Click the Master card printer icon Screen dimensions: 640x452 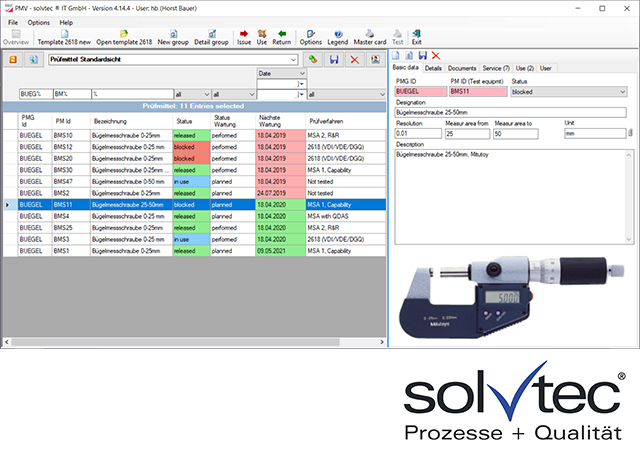(x=369, y=38)
